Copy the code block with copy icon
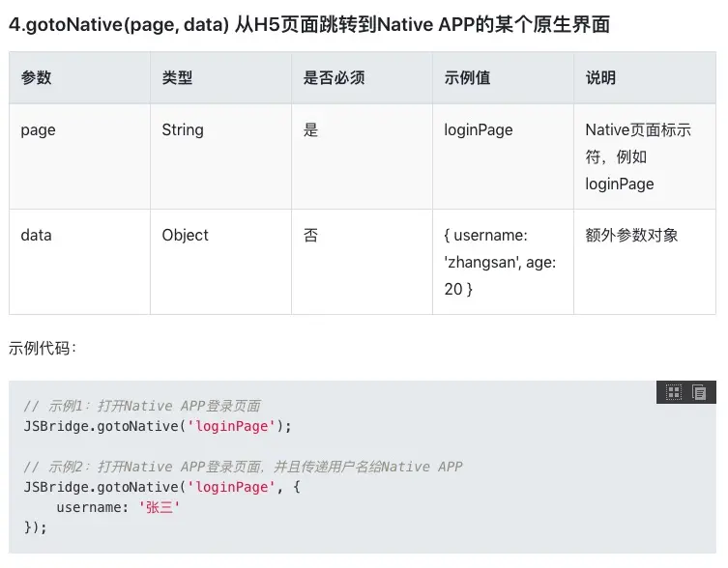The height and width of the screenshot is (568, 728). click(699, 392)
